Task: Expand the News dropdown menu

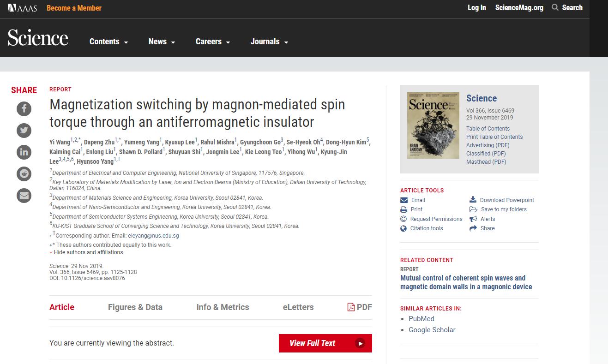Action: tap(162, 42)
